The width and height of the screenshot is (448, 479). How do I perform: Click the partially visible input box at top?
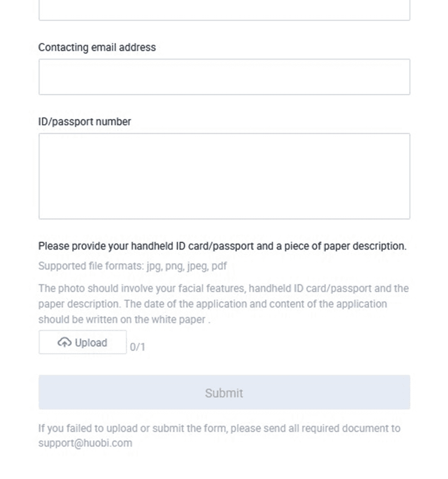224,10
